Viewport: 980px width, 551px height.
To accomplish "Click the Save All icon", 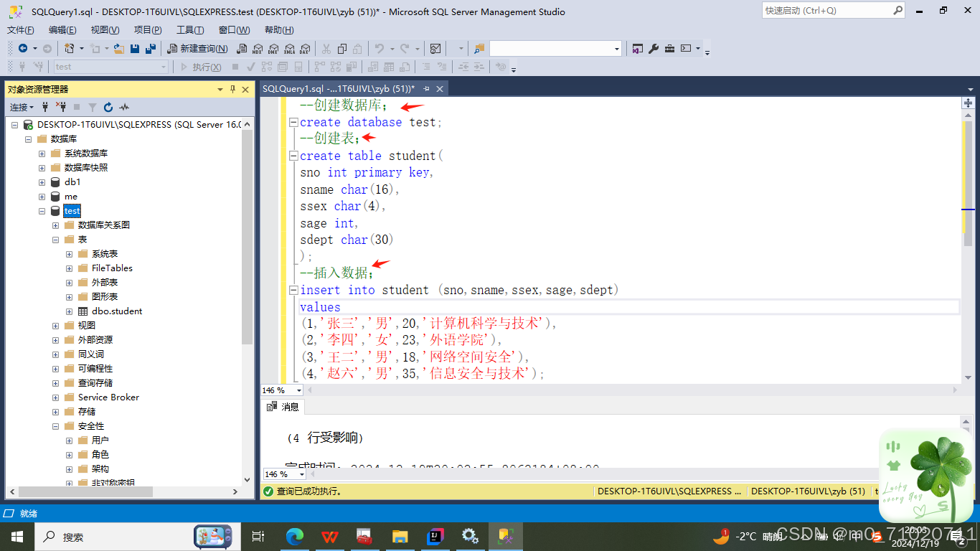I will [x=151, y=49].
